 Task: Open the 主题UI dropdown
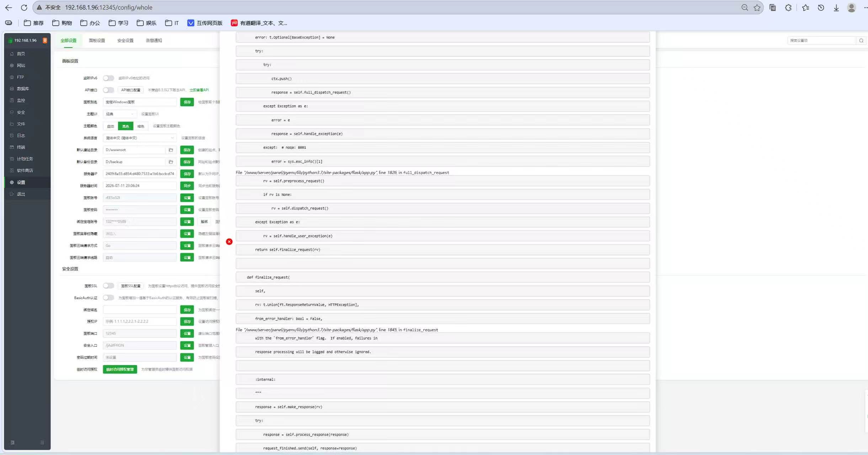click(120, 114)
